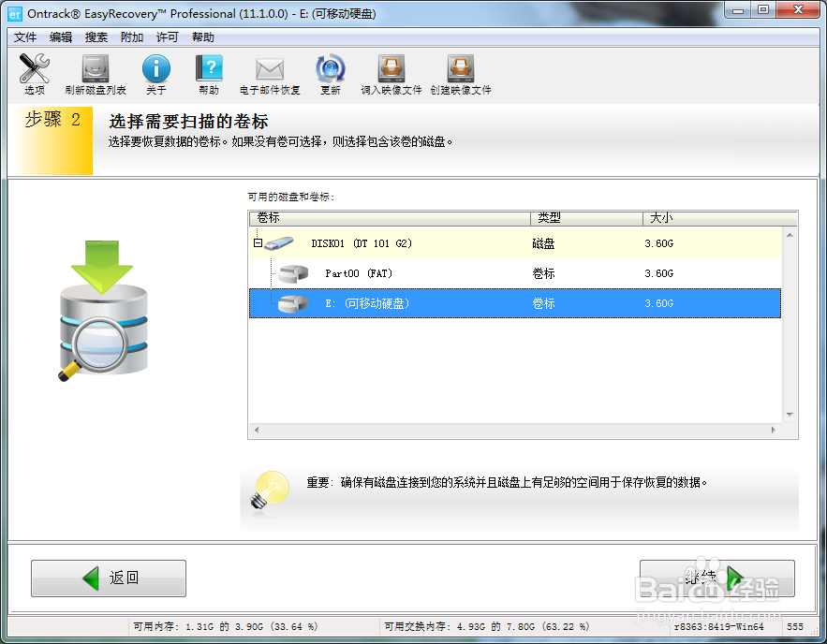Open the 帮助 menu in menu bar
Viewport: 827px width, 644px height.
203,37
